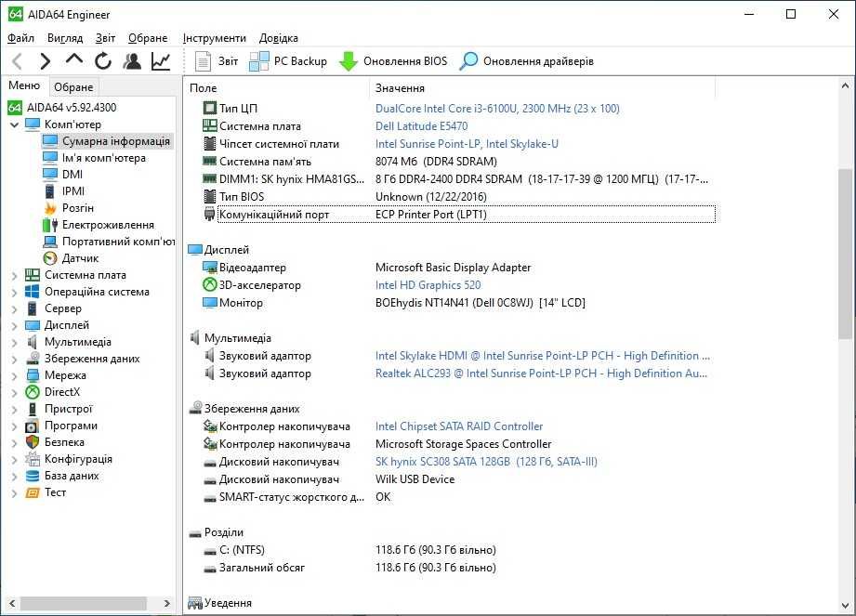Open Intel Sunrise Point-LP chipset link
Viewport: 856px width, 616px height.
coord(467,143)
